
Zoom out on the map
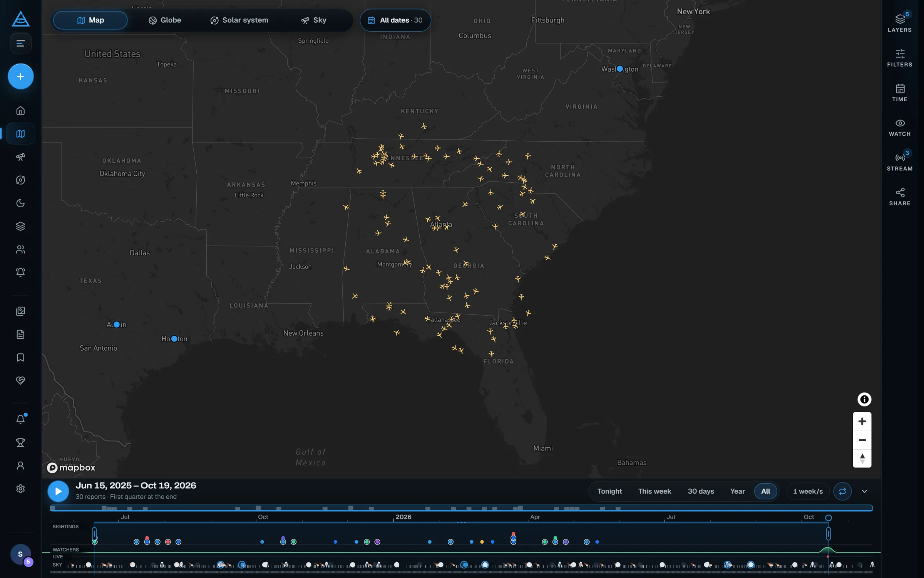[862, 440]
